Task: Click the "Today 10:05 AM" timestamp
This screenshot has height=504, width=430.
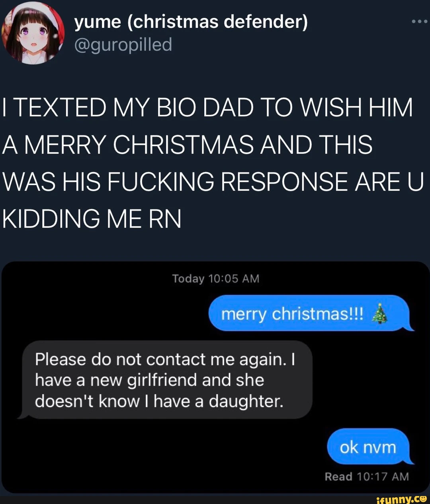Action: coord(215,279)
